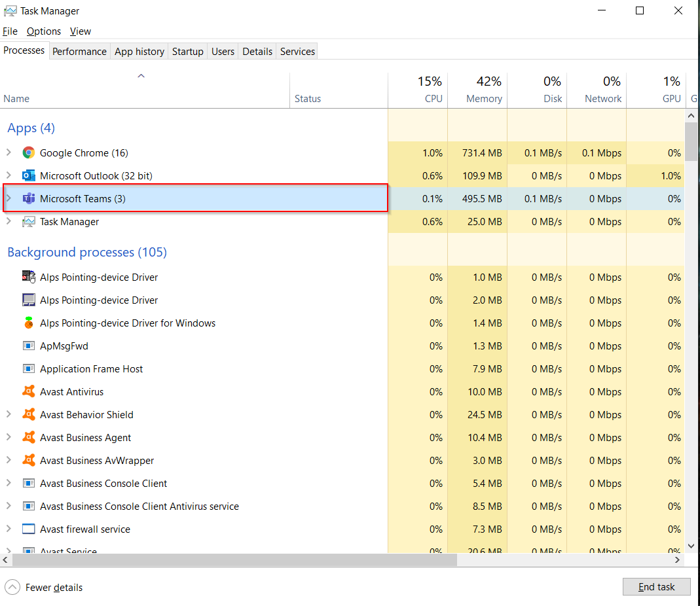Screen dimensions: 700x606
Task: Select the Alps Pointing-device Driver 1.0 MB row
Action: (342, 277)
